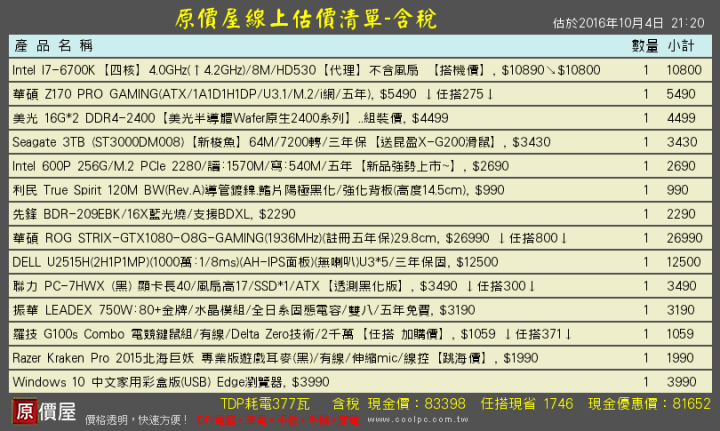
Task: Select the 羅技 G100s Combo keyboard mouse row
Action: click(x=360, y=334)
